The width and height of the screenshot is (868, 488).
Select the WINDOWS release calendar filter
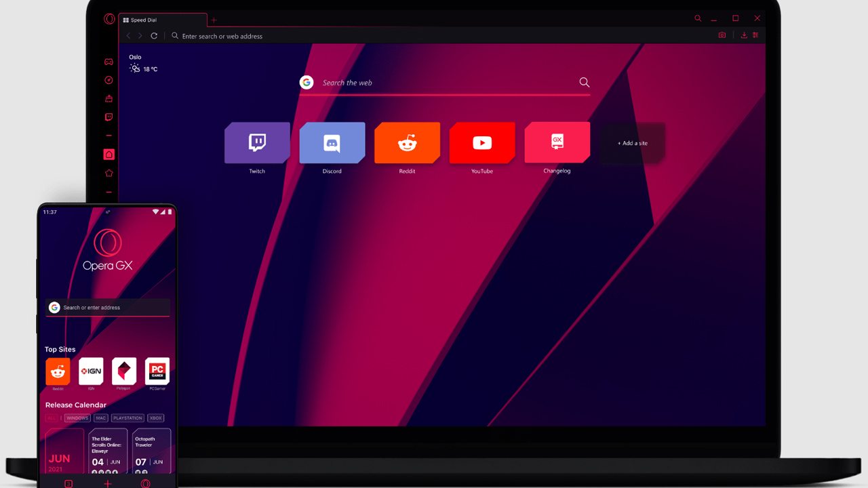77,418
